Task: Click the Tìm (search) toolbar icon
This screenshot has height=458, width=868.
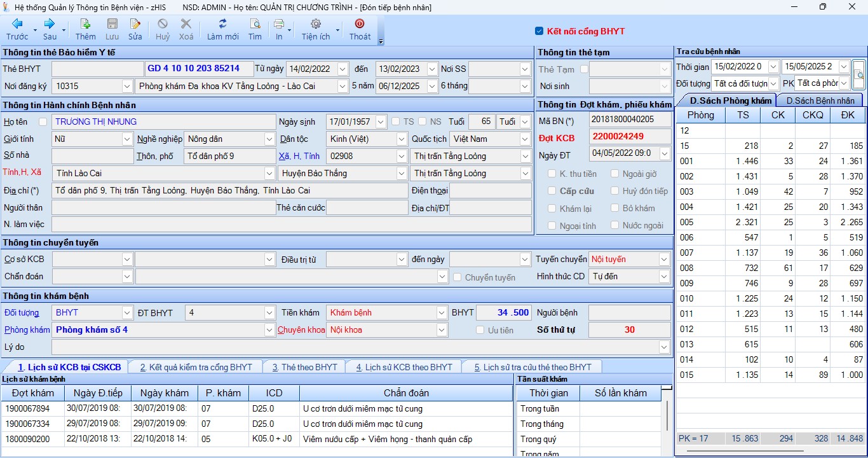Action: 255,24
